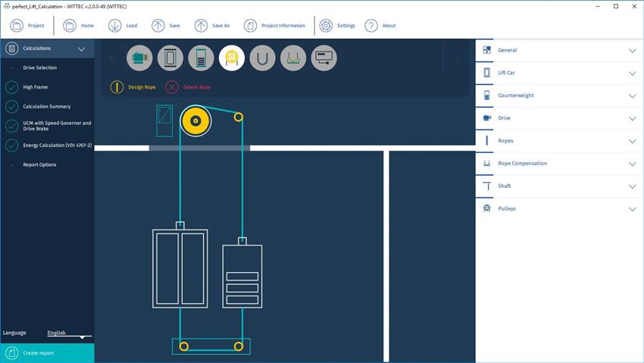644x363 pixels.
Task: Expand the Shaft panel chevron
Action: 632,186
